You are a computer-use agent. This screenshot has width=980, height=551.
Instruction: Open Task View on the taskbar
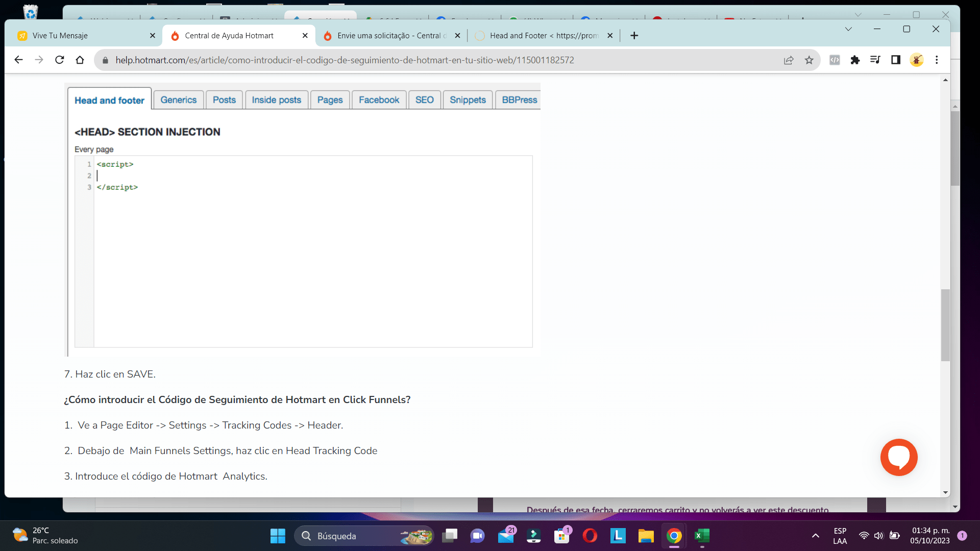click(x=450, y=536)
